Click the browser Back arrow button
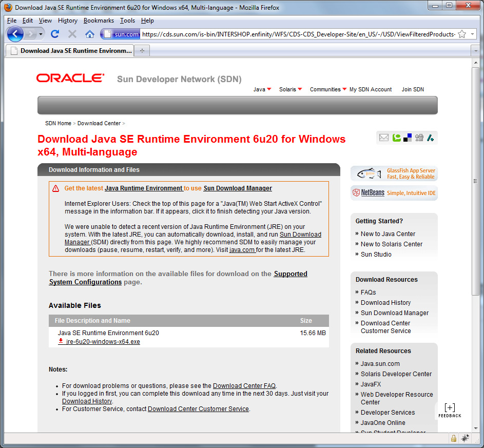The width and height of the screenshot is (484, 448). pyautogui.click(x=15, y=34)
